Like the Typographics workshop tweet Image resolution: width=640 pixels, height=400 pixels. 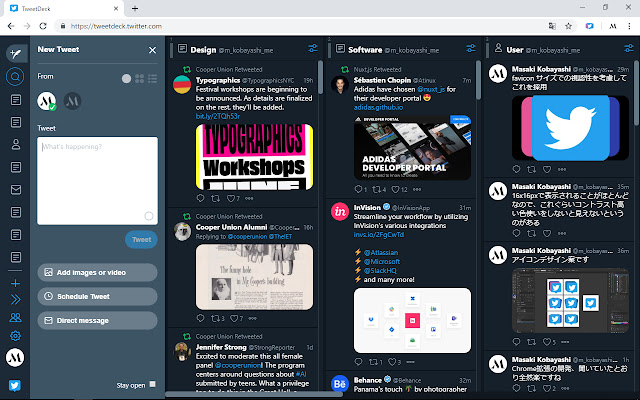click(x=233, y=199)
